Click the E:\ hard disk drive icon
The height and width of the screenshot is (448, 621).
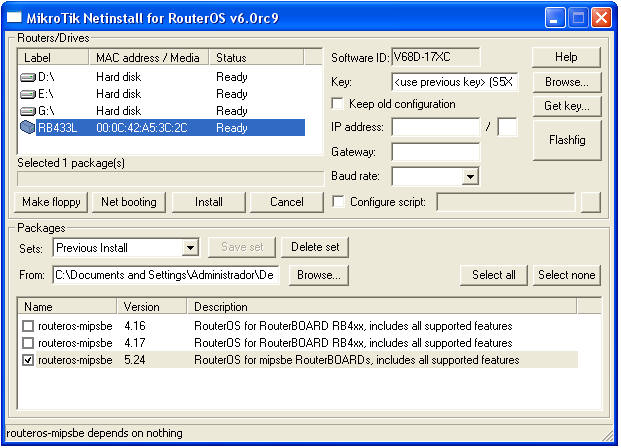tap(28, 94)
